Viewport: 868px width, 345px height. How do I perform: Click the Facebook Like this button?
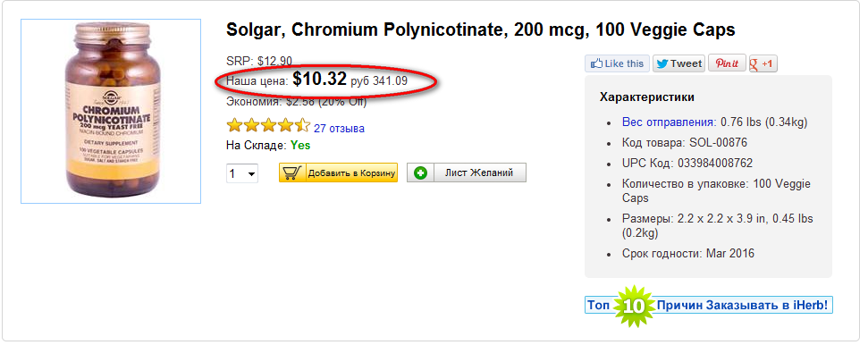617,63
